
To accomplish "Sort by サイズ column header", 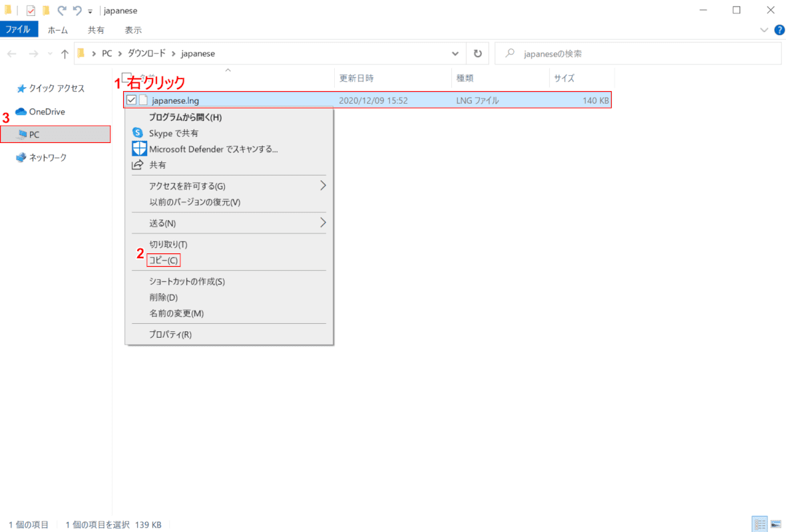I will coord(582,78).
